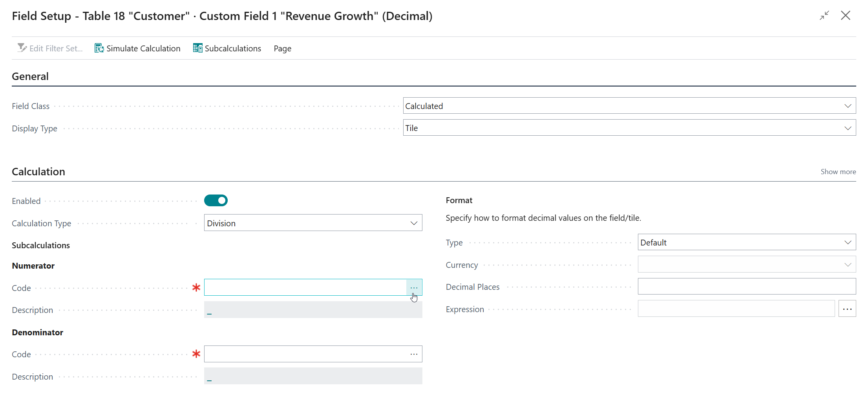Click the Calculation section heading
This screenshot has width=868, height=400.
(38, 172)
